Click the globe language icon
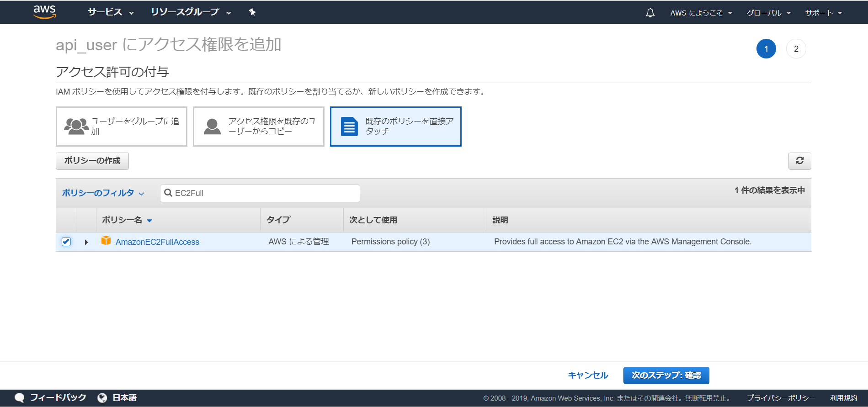The width and height of the screenshot is (868, 407). (102, 398)
